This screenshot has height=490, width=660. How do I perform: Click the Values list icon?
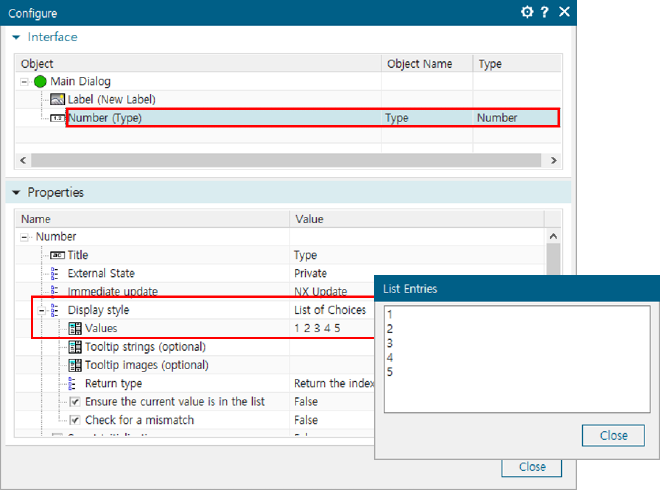click(x=75, y=328)
